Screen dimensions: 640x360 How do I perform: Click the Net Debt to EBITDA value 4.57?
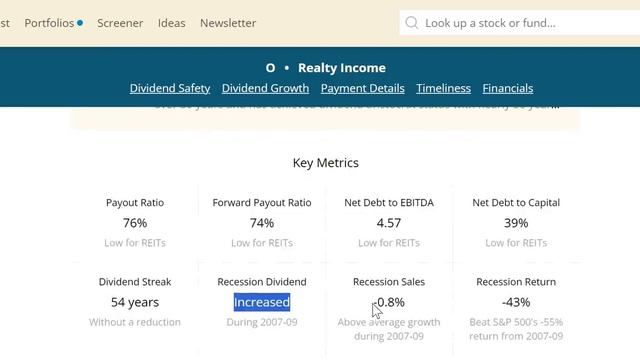coord(389,223)
